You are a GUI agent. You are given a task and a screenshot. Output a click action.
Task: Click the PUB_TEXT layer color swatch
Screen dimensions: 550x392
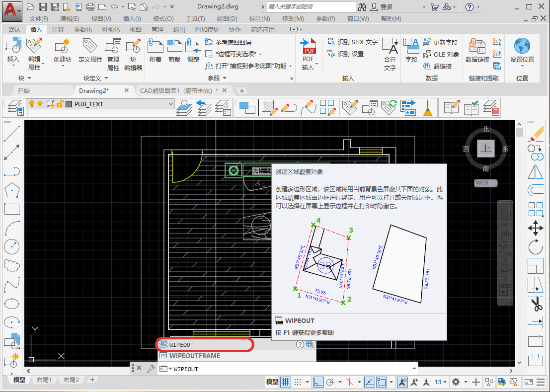[69, 104]
